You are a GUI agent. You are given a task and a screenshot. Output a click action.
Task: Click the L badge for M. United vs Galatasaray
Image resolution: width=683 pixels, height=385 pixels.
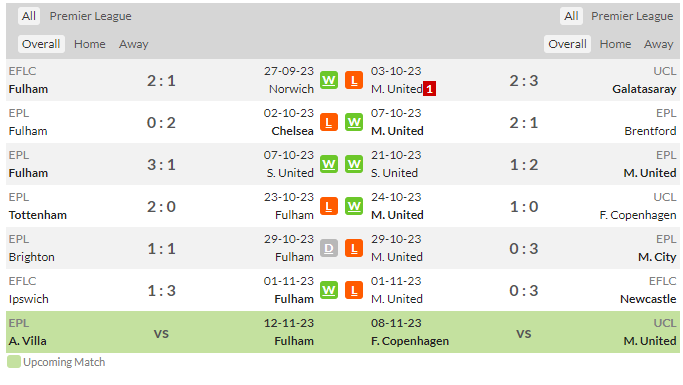coord(354,81)
